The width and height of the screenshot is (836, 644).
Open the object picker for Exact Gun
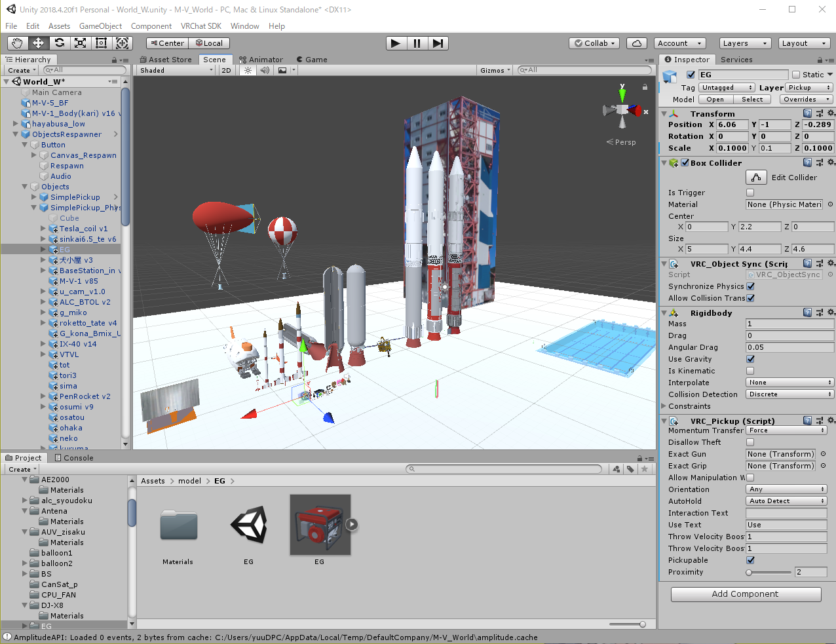(x=824, y=454)
